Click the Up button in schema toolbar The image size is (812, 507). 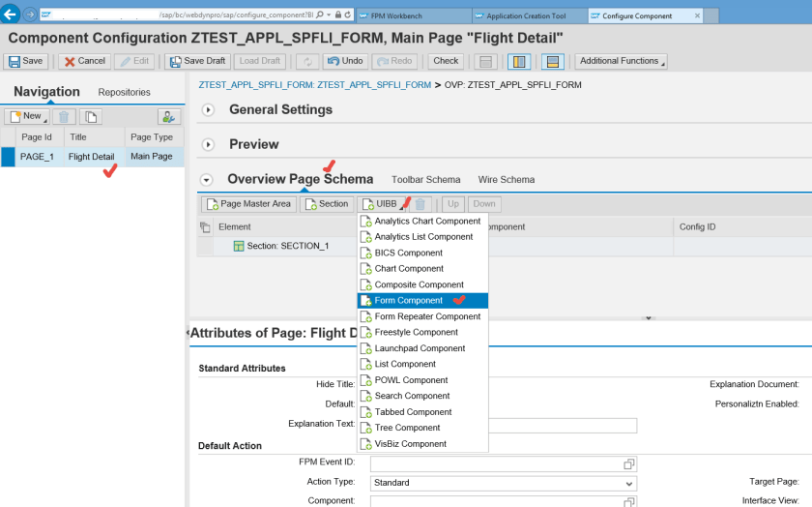tap(453, 204)
